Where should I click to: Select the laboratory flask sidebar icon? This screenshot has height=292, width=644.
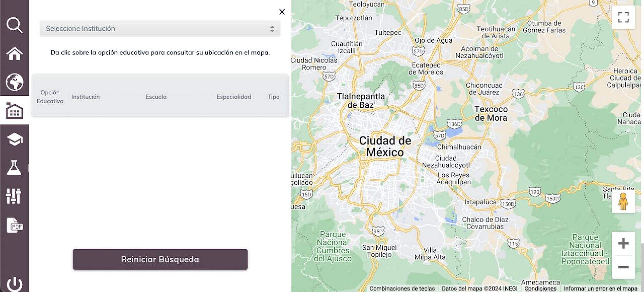[x=14, y=168]
